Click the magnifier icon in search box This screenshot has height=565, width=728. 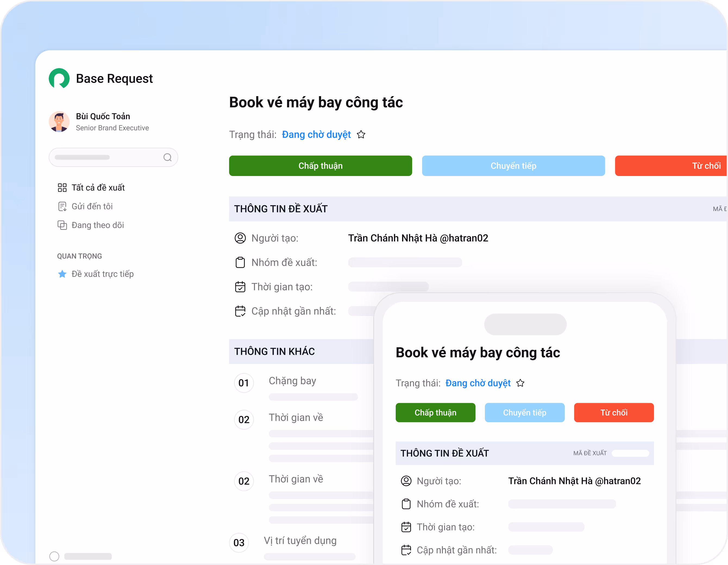(167, 157)
